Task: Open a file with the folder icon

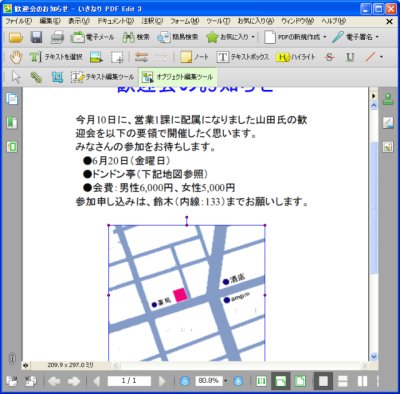Action: [16, 37]
